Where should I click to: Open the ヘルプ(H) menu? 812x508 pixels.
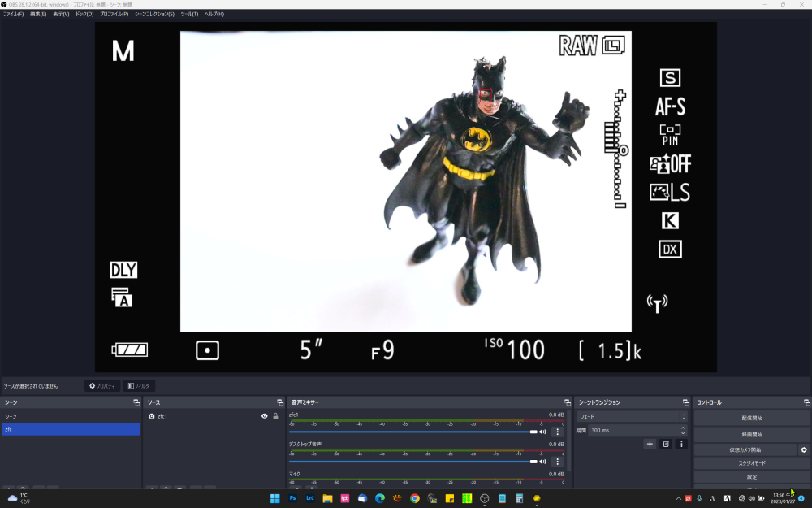(x=214, y=14)
